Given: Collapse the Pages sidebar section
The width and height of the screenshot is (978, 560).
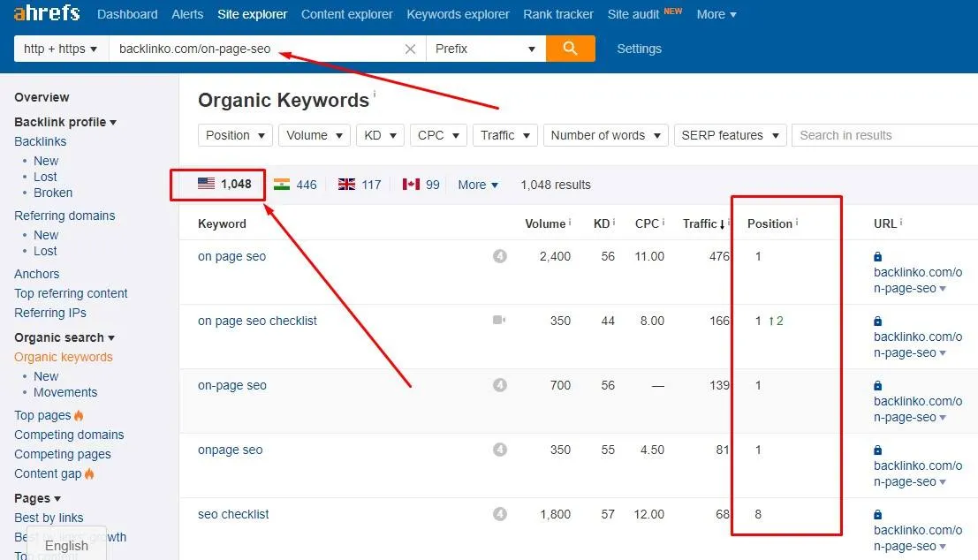Looking at the screenshot, I should coord(37,498).
